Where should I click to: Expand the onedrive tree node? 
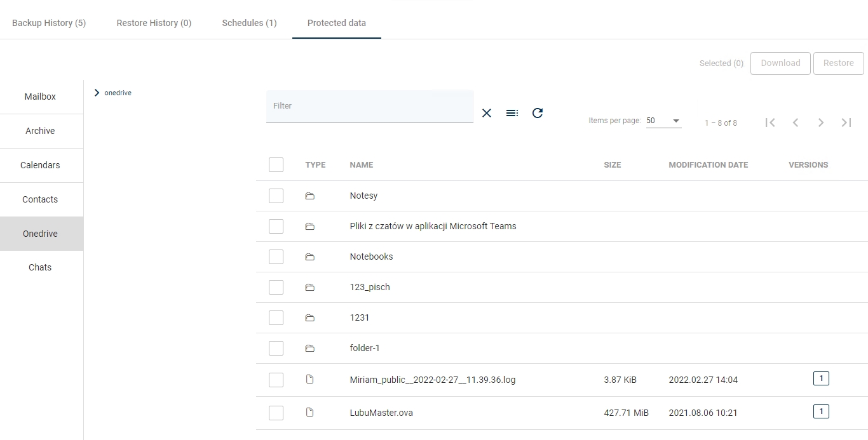(x=97, y=93)
